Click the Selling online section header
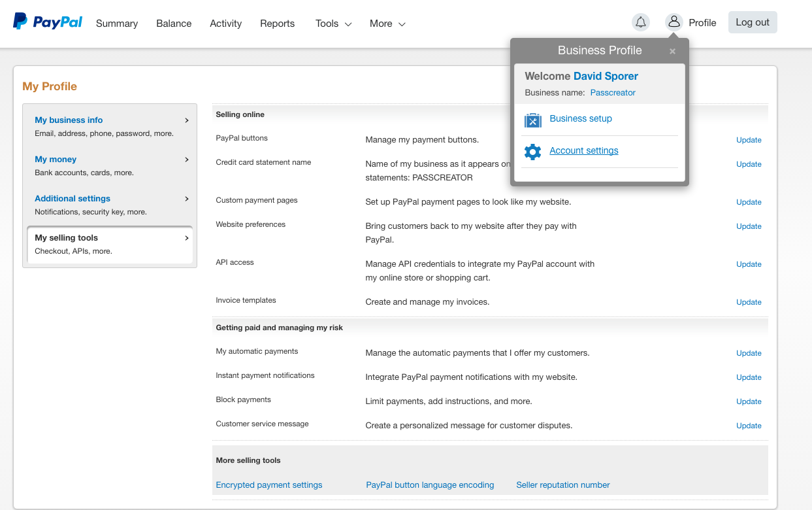Viewport: 812px width, 510px height. 240,114
